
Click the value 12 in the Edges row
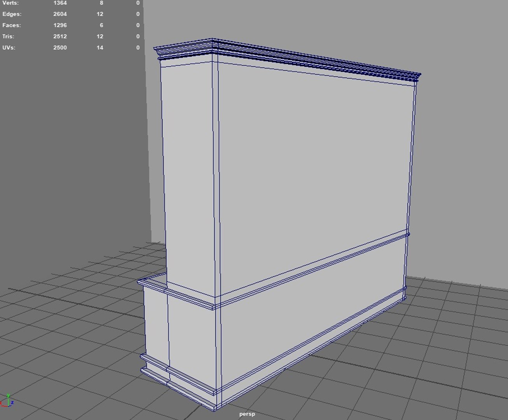pos(100,14)
